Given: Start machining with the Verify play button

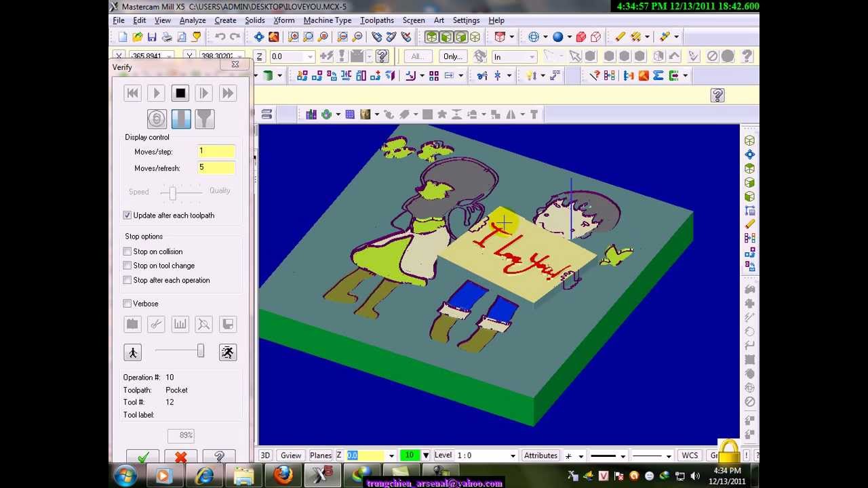Looking at the screenshot, I should pos(156,94).
